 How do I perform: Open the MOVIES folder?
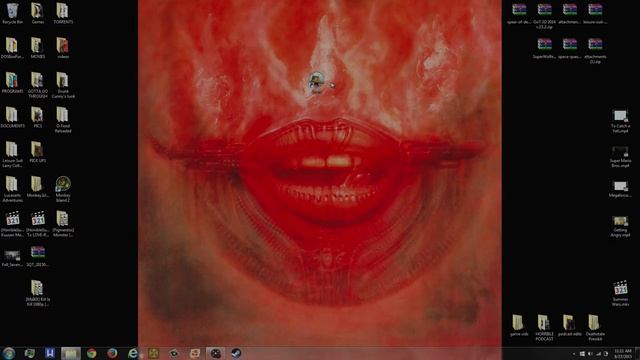(38, 48)
